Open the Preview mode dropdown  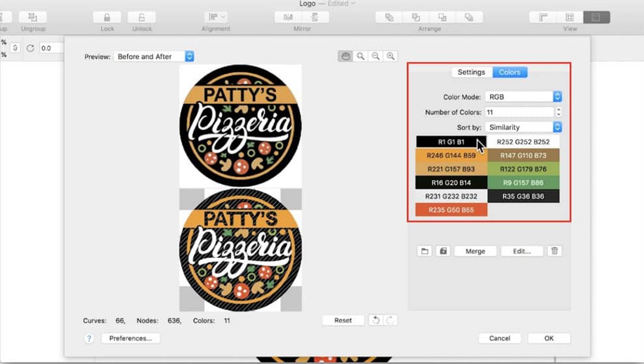(x=154, y=57)
